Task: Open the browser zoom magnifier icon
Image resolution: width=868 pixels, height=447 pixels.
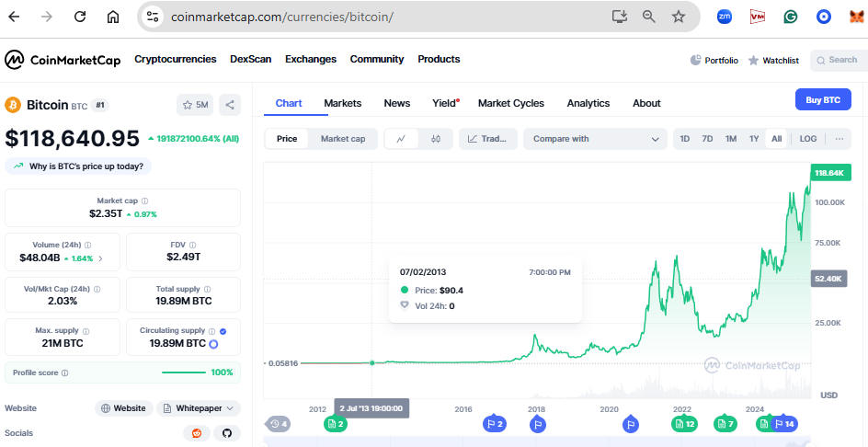Action: 649,17
